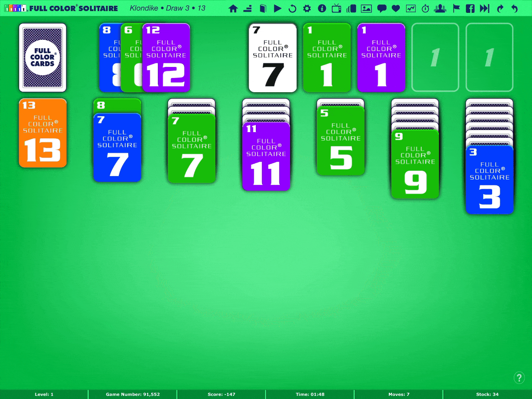Open the rules book icon
The width and height of the screenshot is (532, 399).
coord(263,8)
